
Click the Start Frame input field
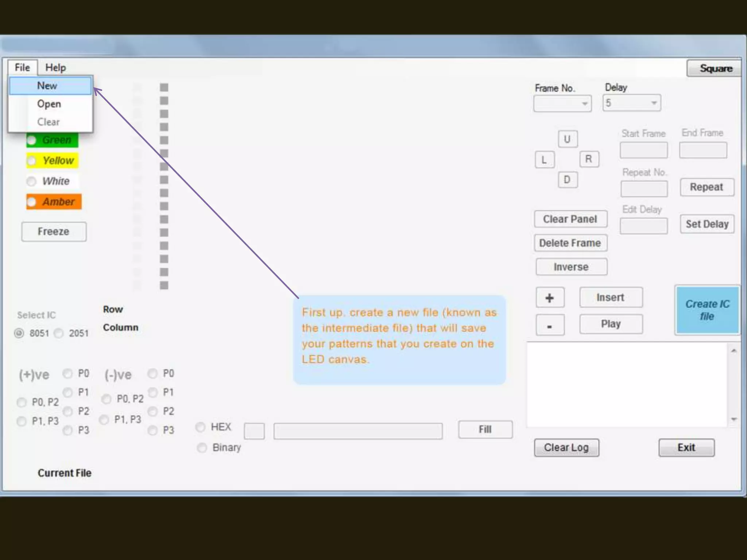(x=643, y=150)
